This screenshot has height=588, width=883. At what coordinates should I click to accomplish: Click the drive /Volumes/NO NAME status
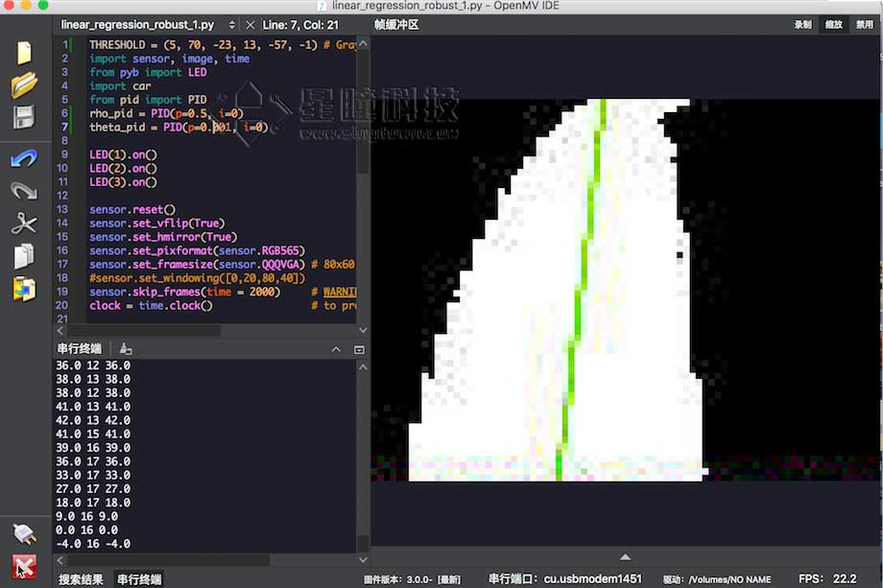[717, 579]
